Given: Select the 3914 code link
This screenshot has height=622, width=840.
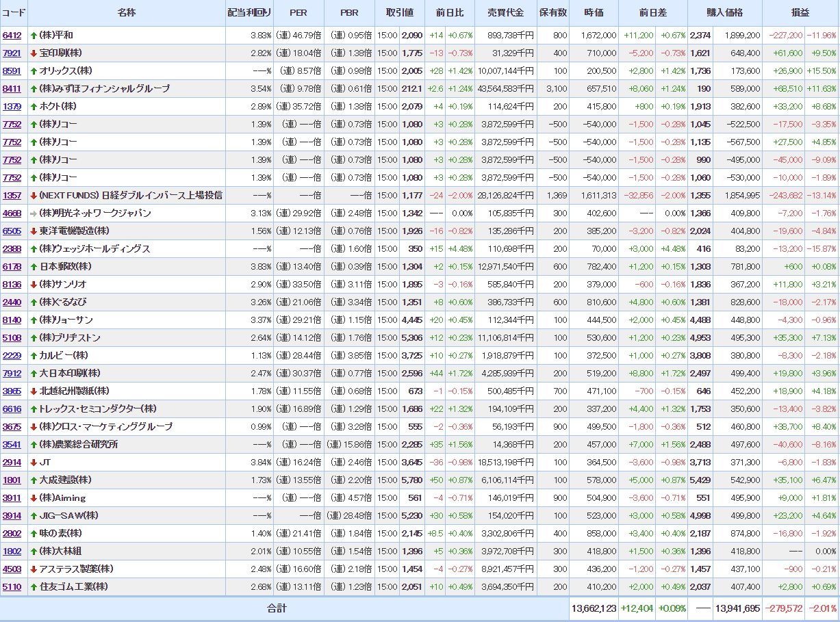Looking at the screenshot, I should point(12,516).
